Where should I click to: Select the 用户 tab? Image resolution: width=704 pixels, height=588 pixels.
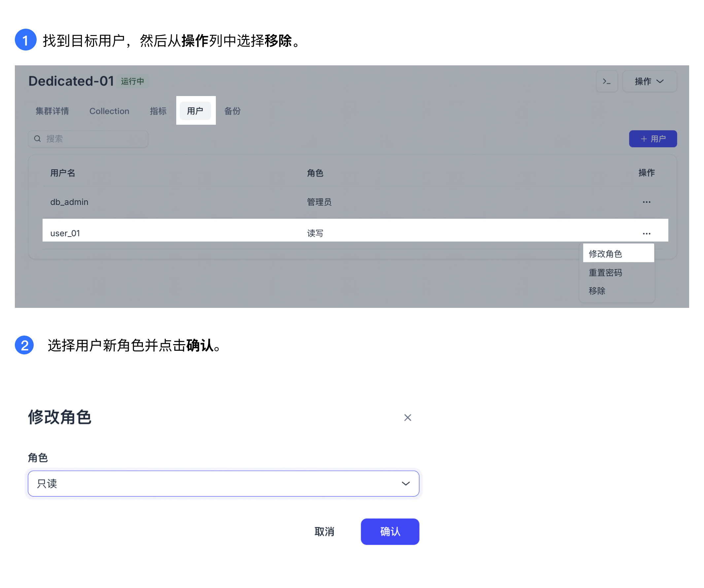point(195,111)
